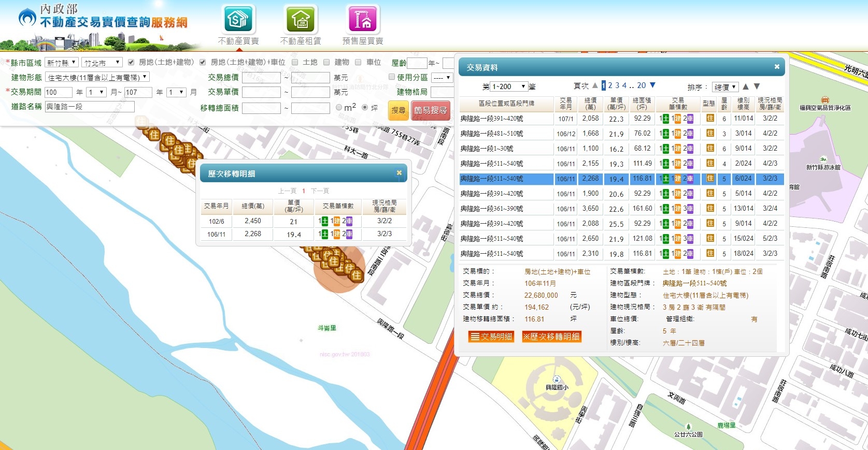Image resolution: width=868 pixels, height=450 pixels.
Task: Go to results page 2
Action: coord(610,85)
